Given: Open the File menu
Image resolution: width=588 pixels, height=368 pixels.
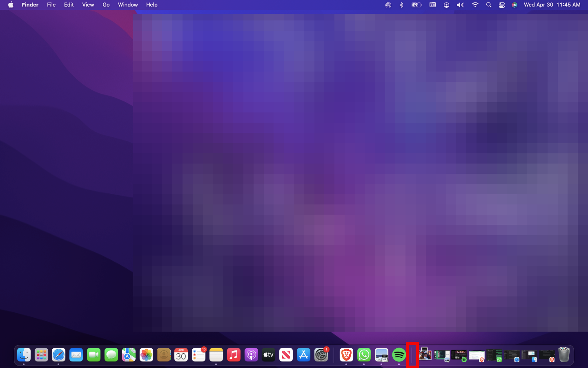Looking at the screenshot, I should 51,5.
